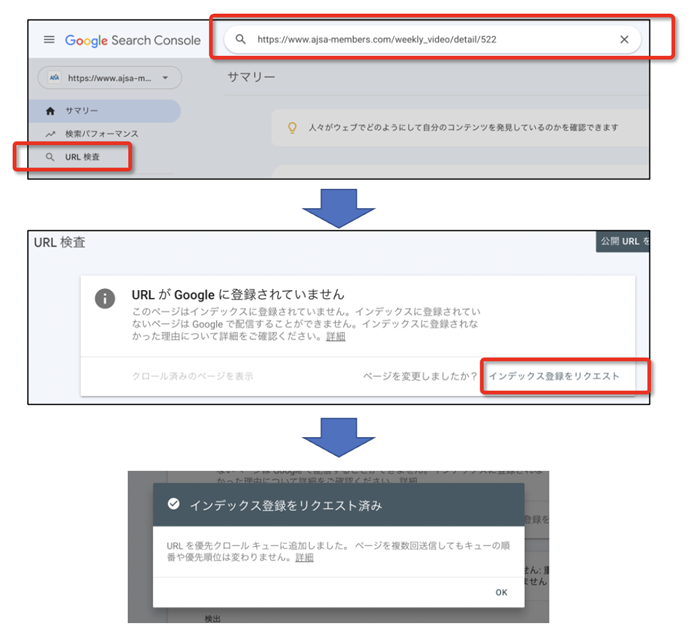Click the trend icon beside 検索パフォーマンス
Viewport: 699px width, 634px height.
tap(50, 134)
